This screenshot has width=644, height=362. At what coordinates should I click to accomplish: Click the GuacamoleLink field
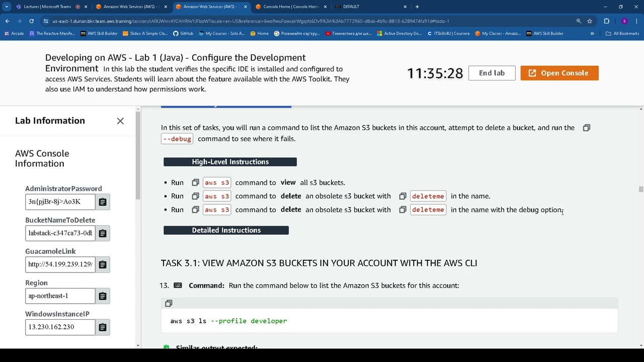pyautogui.click(x=60, y=264)
